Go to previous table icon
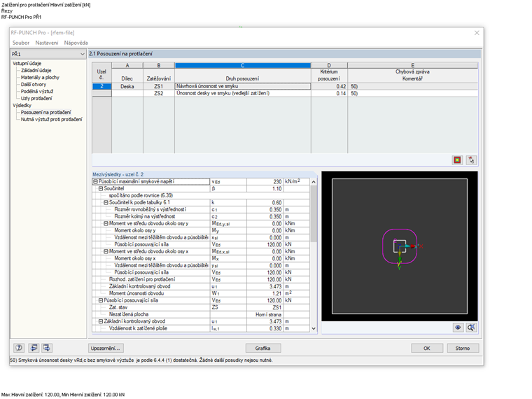The width and height of the screenshot is (532, 399). pos(34,348)
